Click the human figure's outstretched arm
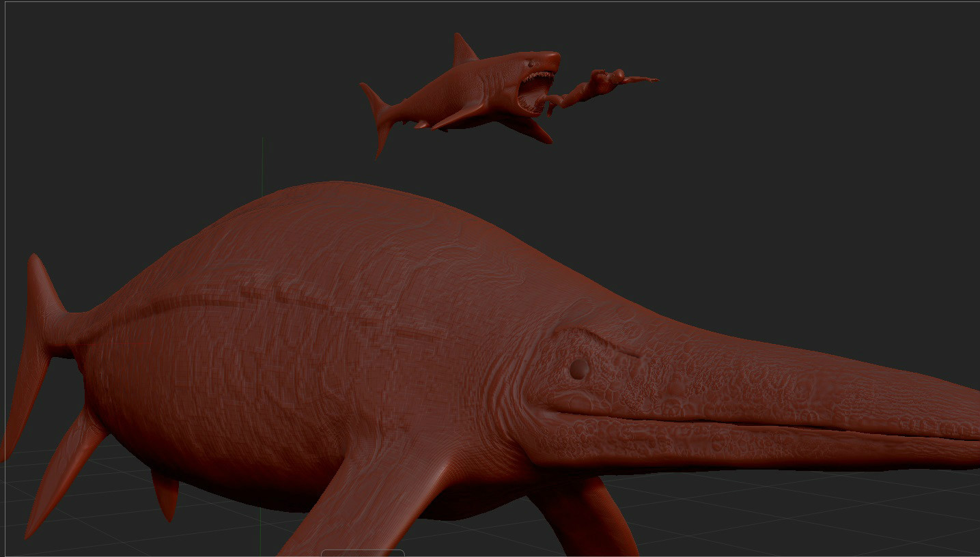980x557 pixels. (639, 80)
